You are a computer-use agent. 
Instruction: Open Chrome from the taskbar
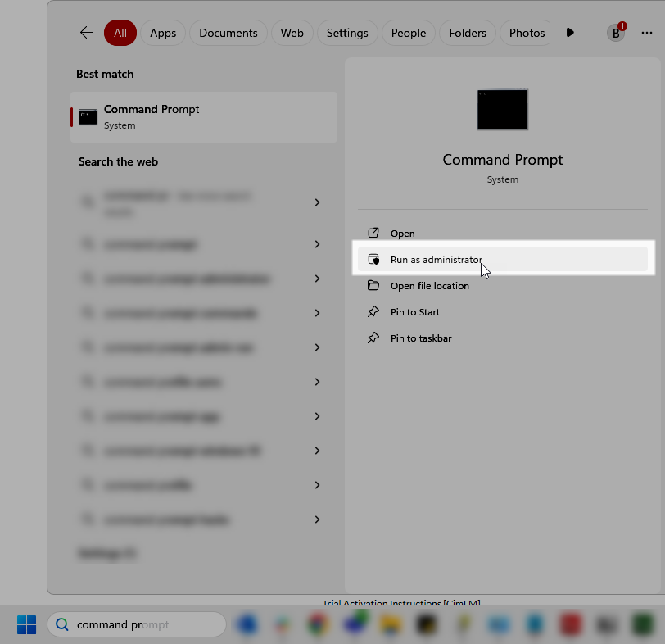319,624
